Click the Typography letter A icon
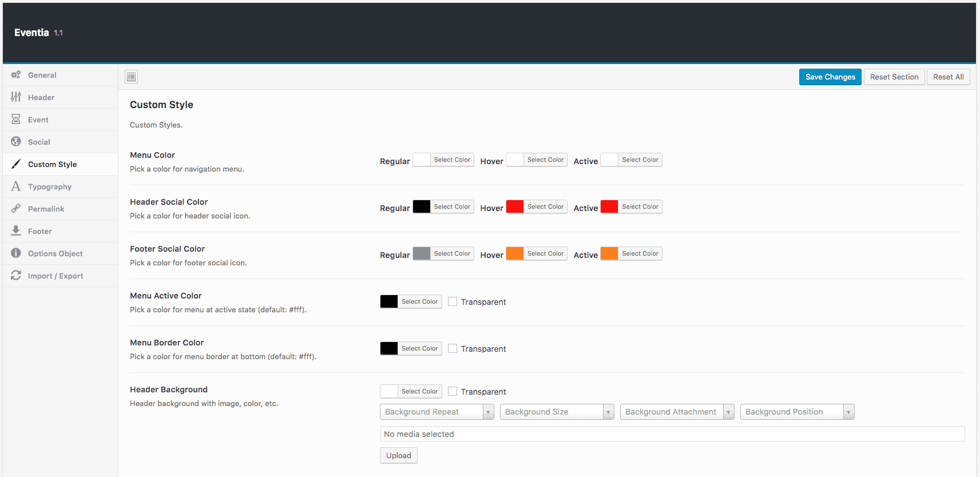This screenshot has height=477, width=980. 16,186
